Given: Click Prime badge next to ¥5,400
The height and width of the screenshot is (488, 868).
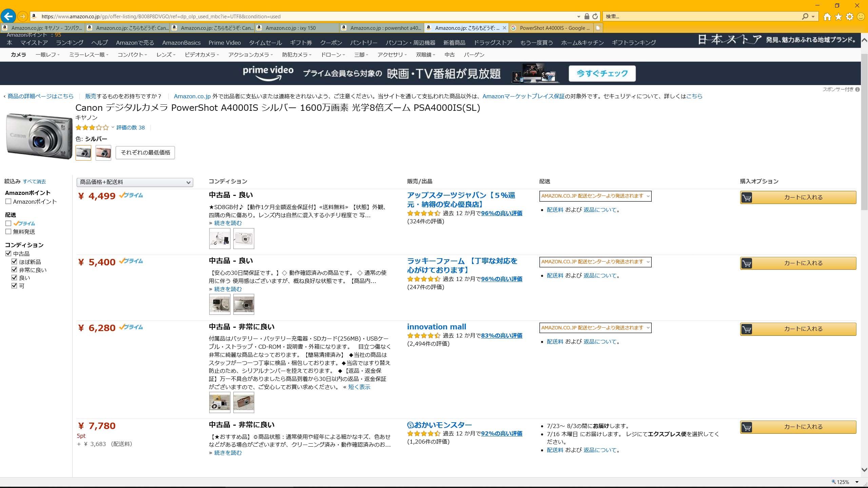Looking at the screenshot, I should [x=131, y=261].
